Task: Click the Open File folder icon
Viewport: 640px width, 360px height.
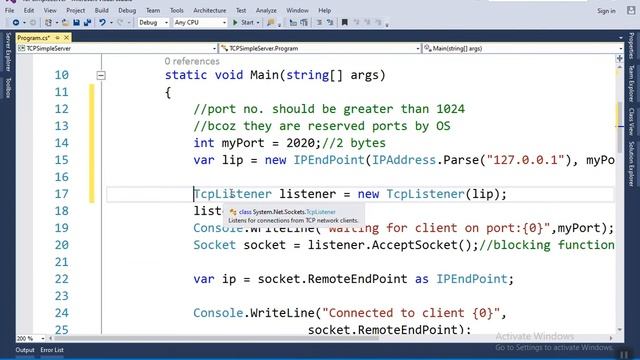Action: [65, 23]
